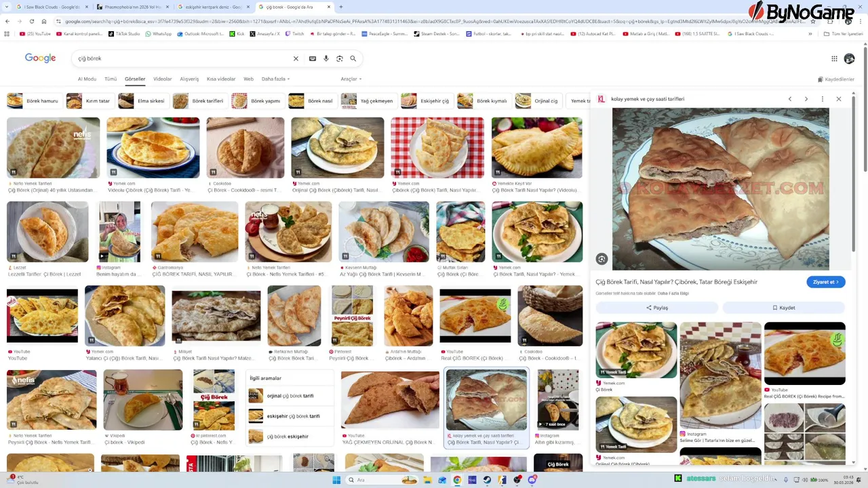Reload the current page
Screen dimensions: 868x488
32,21
